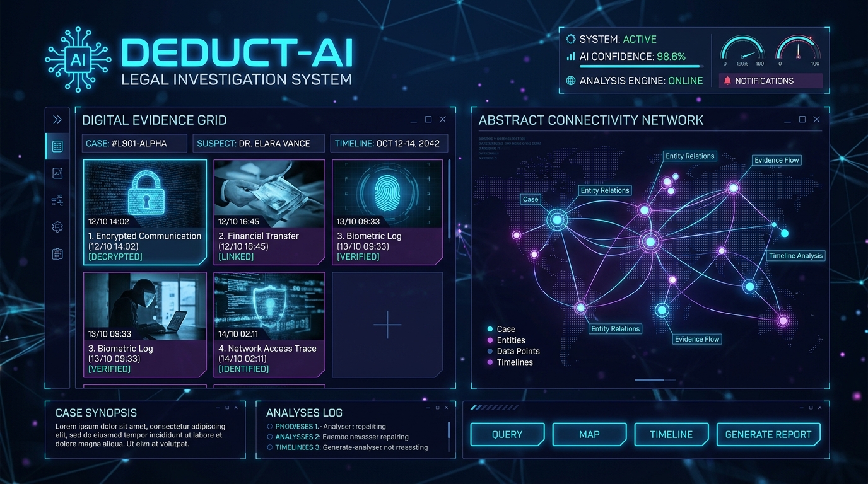Click the SYSTEM: ACTIVE status text

pos(618,39)
